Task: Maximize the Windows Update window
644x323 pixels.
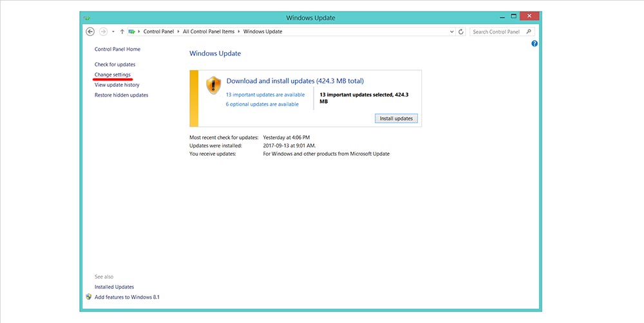Action: pos(513,17)
